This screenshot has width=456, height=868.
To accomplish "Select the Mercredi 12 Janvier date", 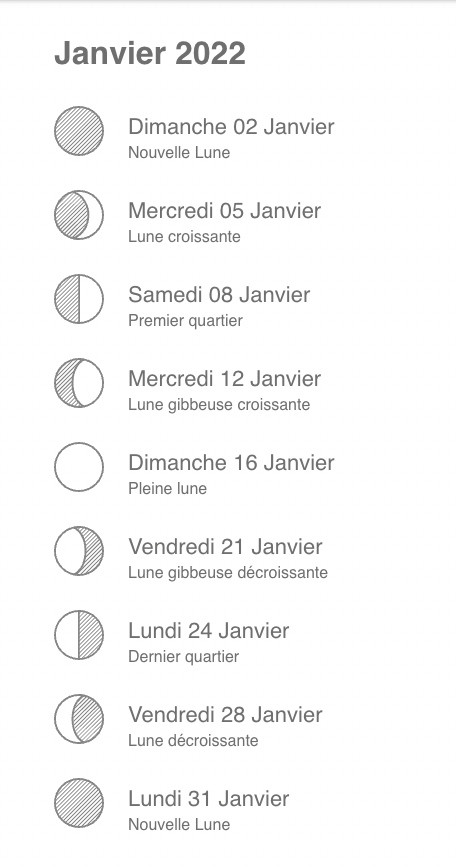I will coord(225,379).
